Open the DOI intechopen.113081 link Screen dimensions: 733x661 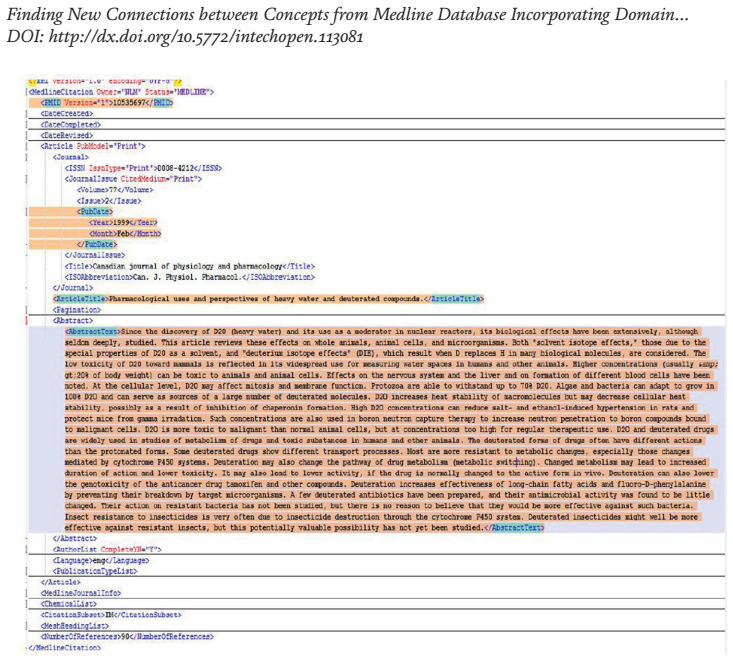coord(206,36)
